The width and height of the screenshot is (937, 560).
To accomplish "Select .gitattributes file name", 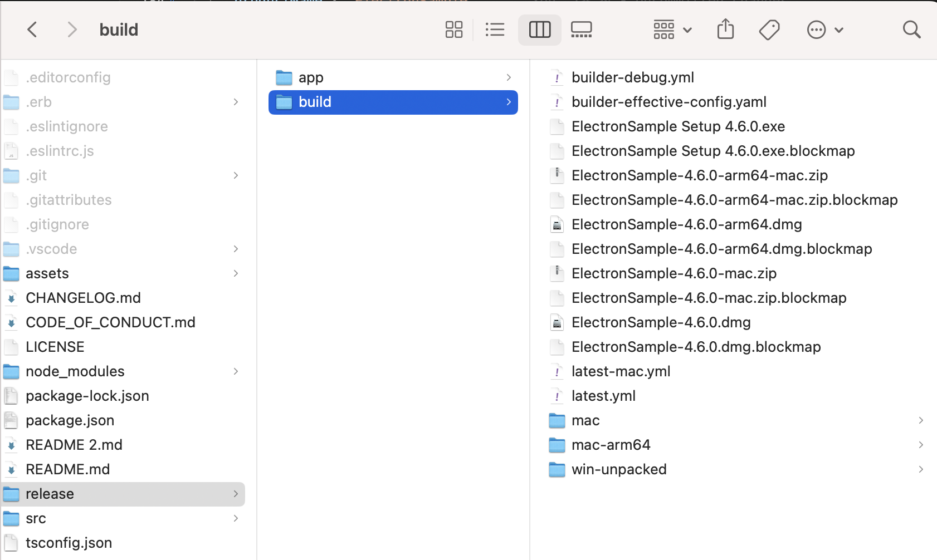I will pyautogui.click(x=69, y=200).
